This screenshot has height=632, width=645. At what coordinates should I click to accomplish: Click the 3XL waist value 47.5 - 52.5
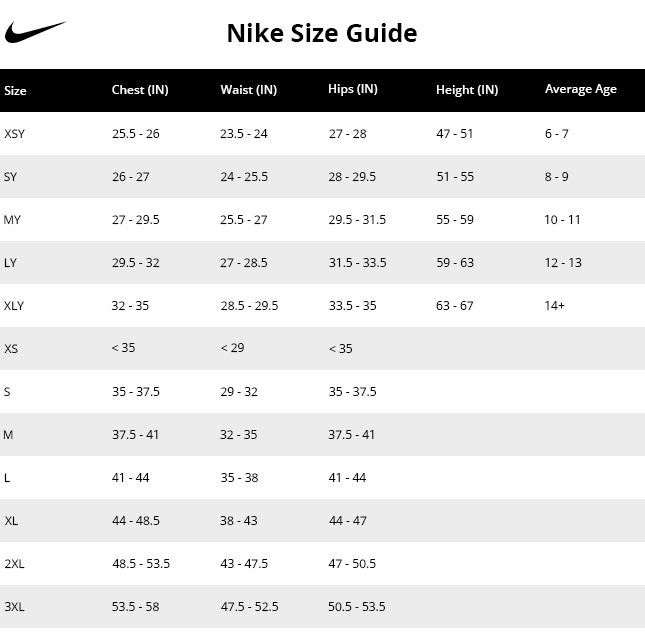click(x=249, y=606)
